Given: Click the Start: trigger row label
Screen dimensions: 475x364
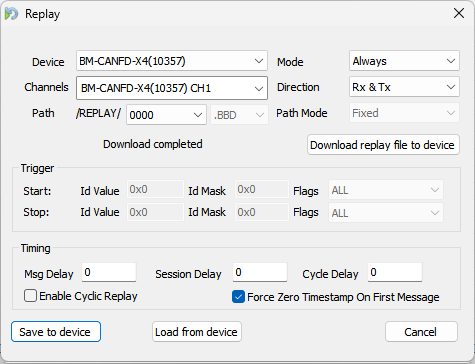Looking at the screenshot, I should [x=37, y=191].
